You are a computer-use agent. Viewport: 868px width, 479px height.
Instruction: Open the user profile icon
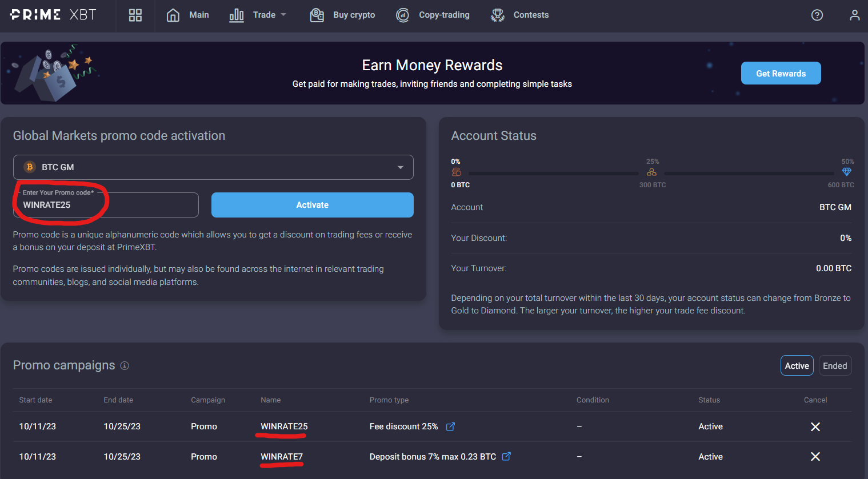pyautogui.click(x=854, y=15)
